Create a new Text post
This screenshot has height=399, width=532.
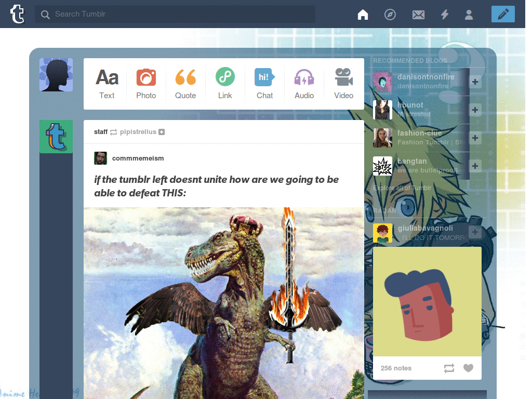point(107,84)
